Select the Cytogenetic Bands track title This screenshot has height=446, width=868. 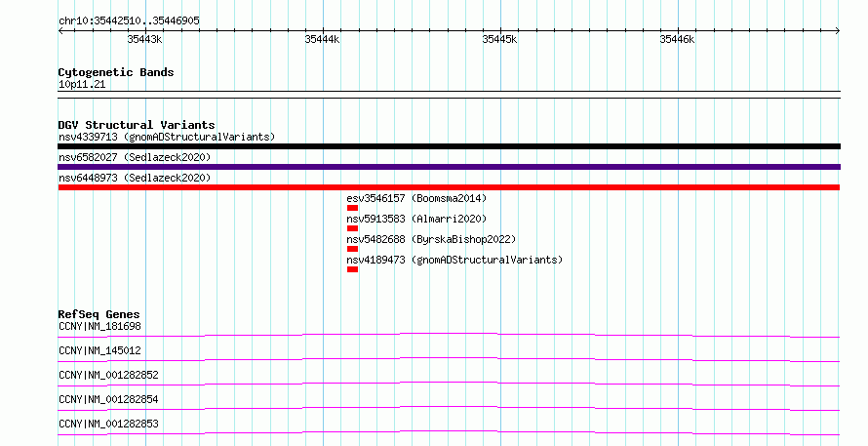pyautogui.click(x=116, y=72)
